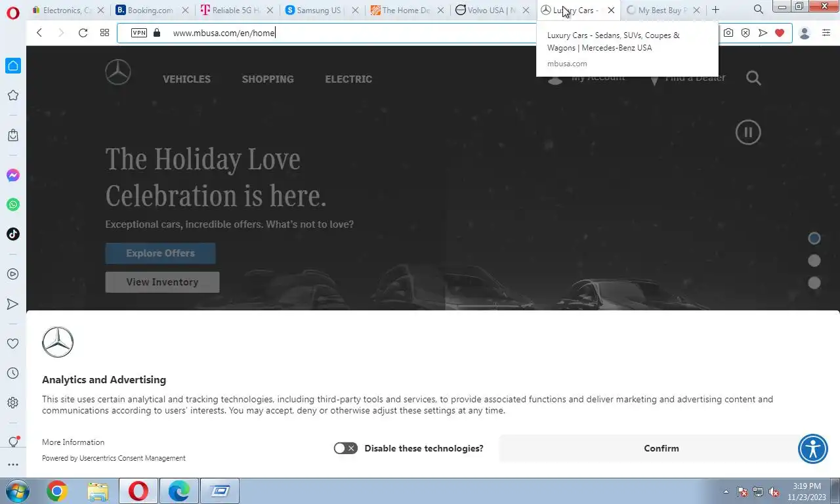The width and height of the screenshot is (840, 504).
Task: Launch Microsoft Edge from the taskbar
Action: [178, 491]
